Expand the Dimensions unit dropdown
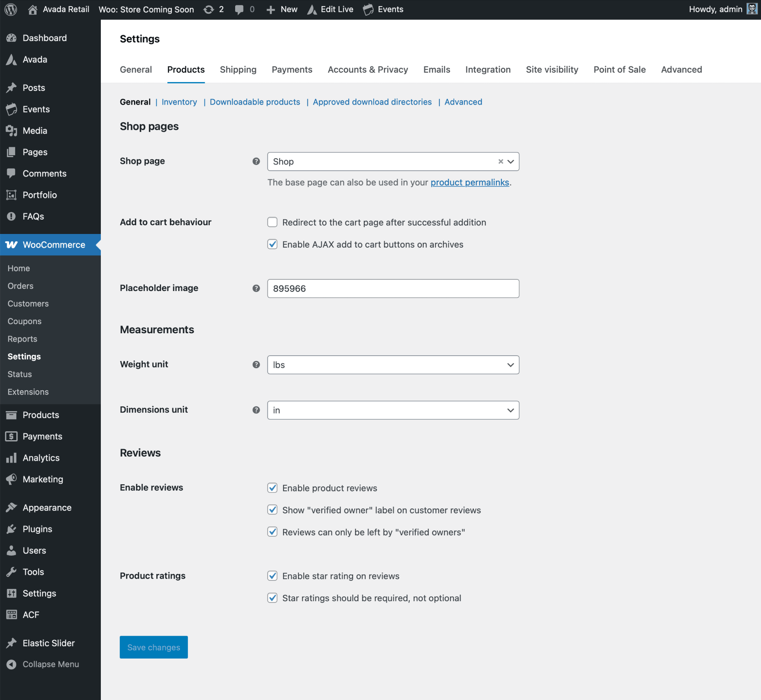Viewport: 761px width, 700px height. (x=393, y=410)
